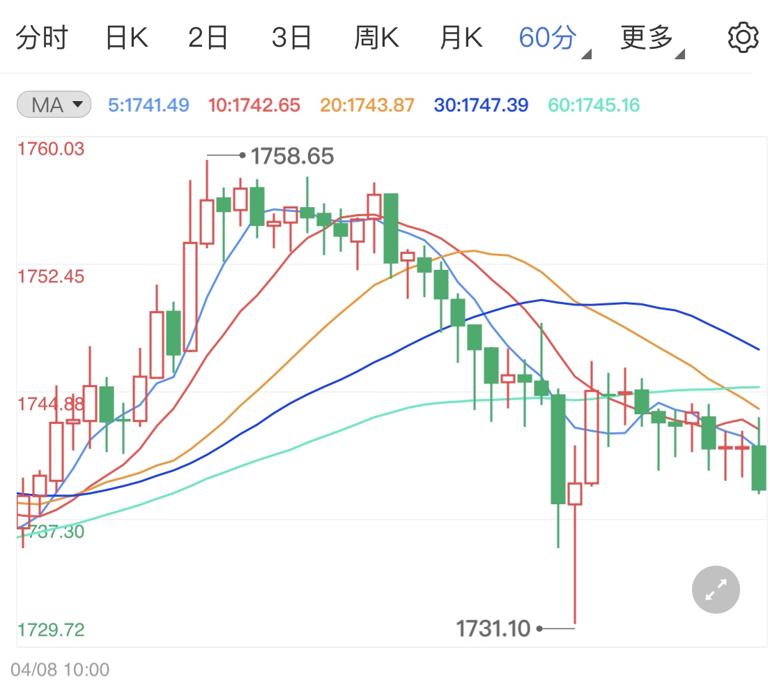Open chart settings gear icon

pyautogui.click(x=743, y=38)
